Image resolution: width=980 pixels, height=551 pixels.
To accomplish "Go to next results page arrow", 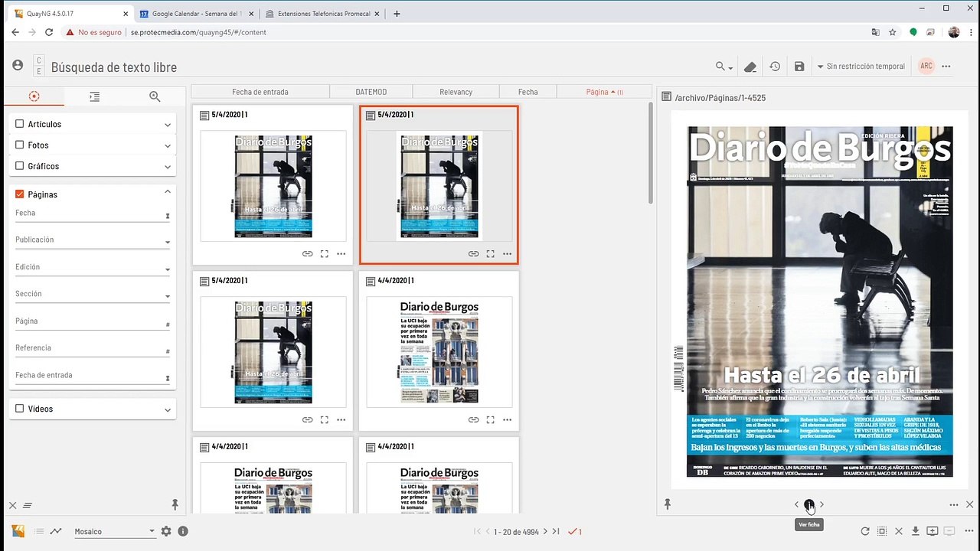I will tap(545, 531).
